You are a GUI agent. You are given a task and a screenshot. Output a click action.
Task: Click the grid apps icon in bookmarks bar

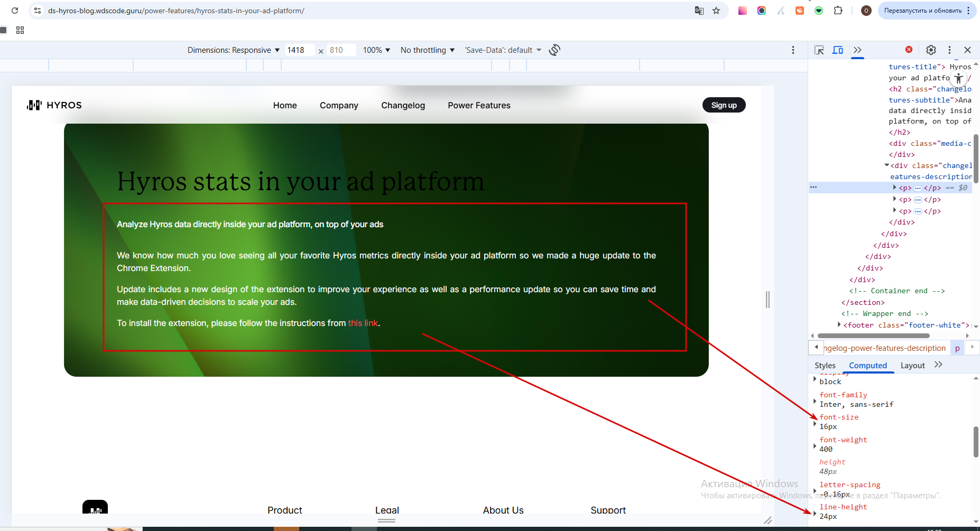tap(20, 30)
